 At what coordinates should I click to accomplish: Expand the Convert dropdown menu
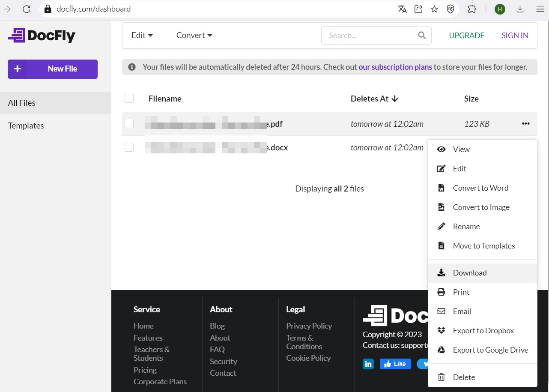click(194, 36)
